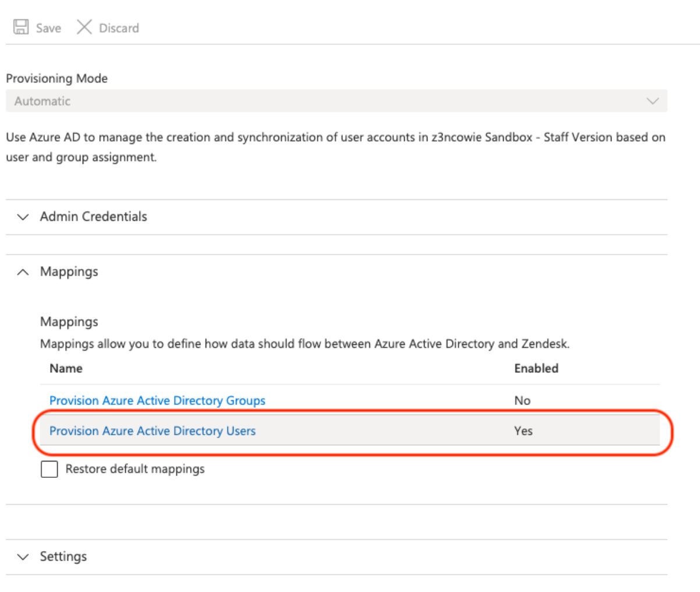Open the Provisioning Mode Automatic dropdown

[335, 101]
